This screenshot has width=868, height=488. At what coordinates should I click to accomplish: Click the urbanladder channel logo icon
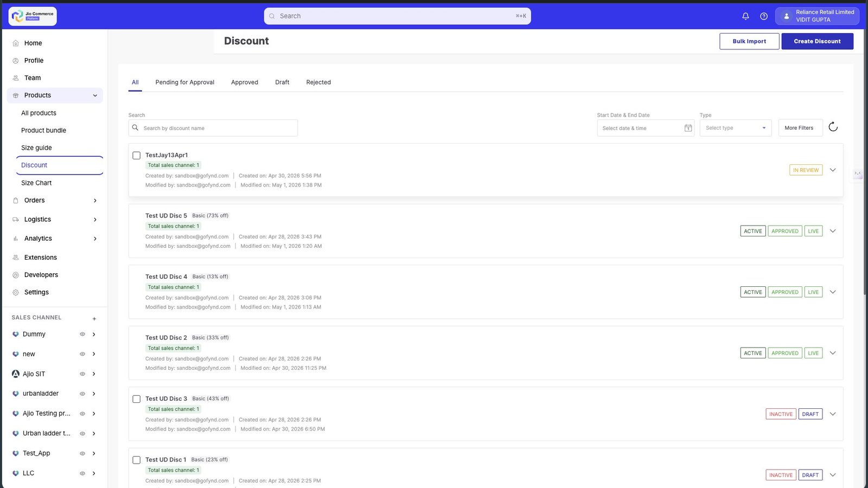click(x=16, y=394)
